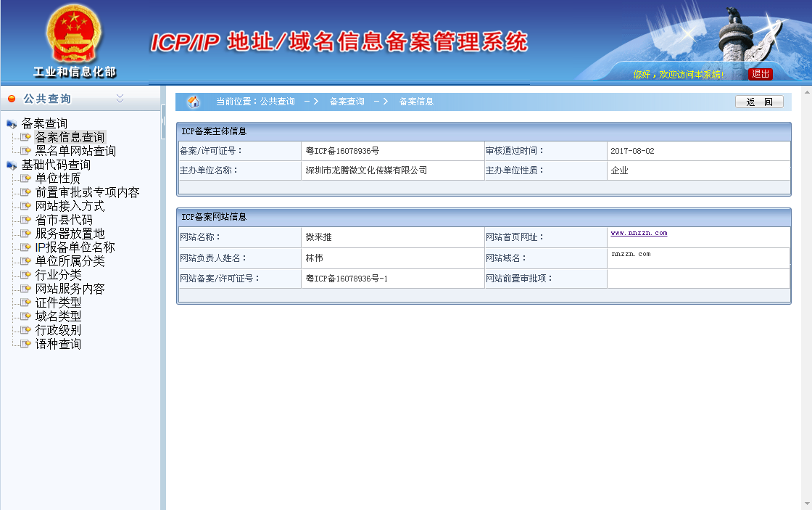
Task: Click the page icon beside 证件类型
Action: click(x=25, y=303)
